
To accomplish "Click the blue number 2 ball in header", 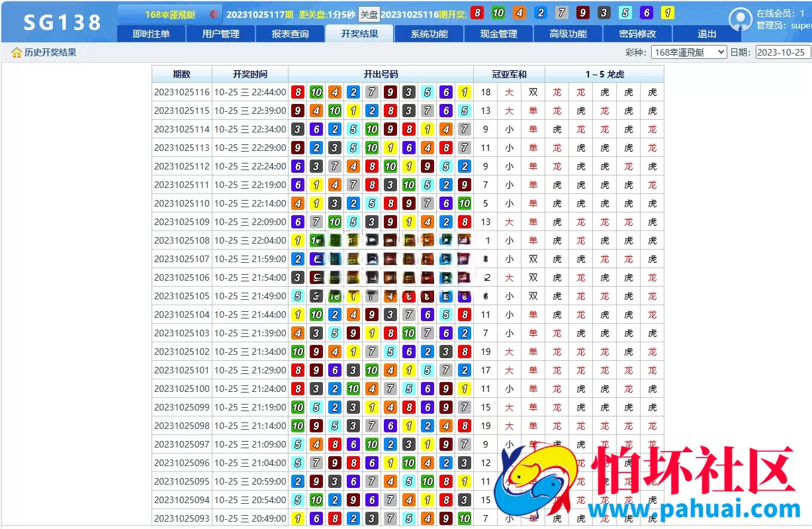I will (541, 13).
